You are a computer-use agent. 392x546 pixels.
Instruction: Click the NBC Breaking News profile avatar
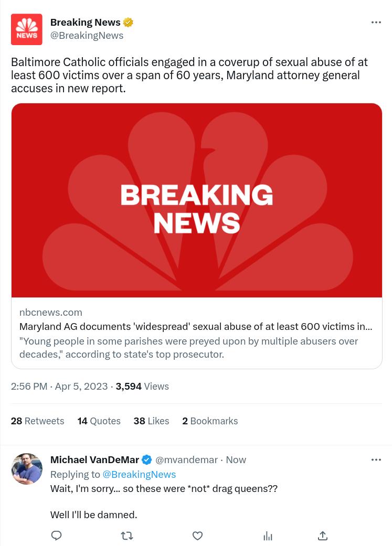[x=26, y=29]
